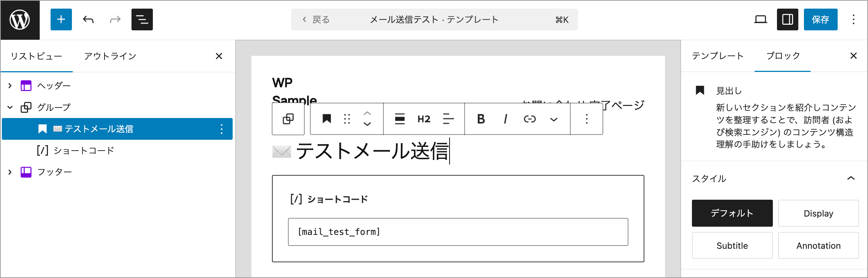Viewport: 868px width, 278px height.
Task: Open more rich text options dropdown
Action: [x=554, y=120]
